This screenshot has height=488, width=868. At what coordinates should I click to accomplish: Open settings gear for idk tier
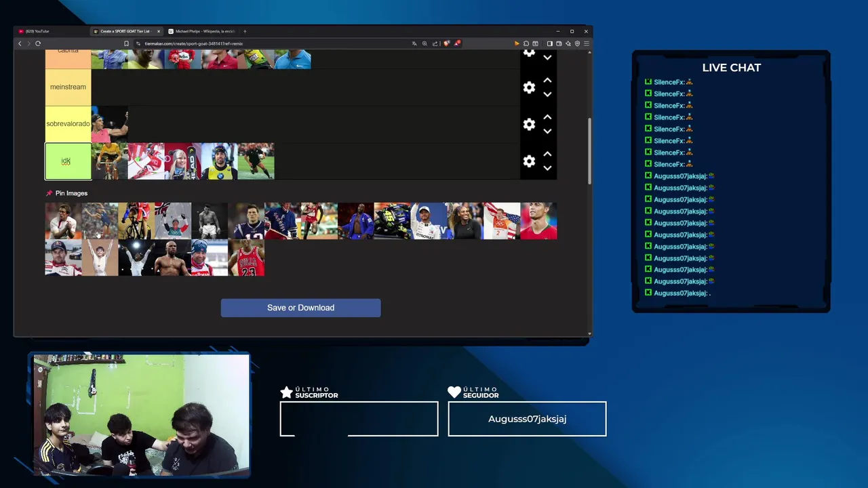pyautogui.click(x=529, y=161)
